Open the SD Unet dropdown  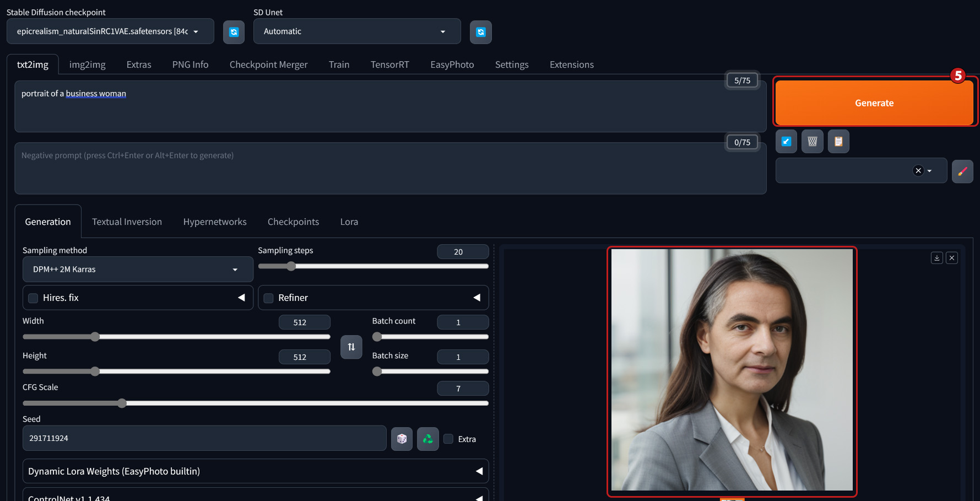point(357,31)
